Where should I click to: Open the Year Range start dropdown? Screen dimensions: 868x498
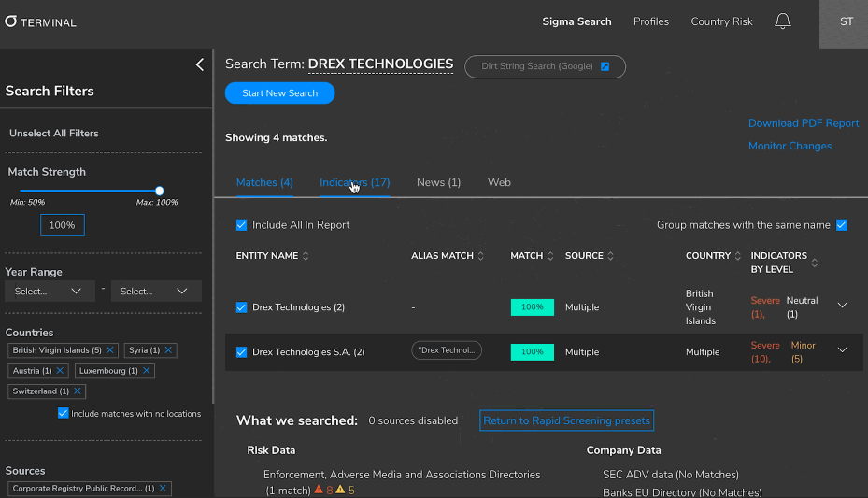click(50, 292)
